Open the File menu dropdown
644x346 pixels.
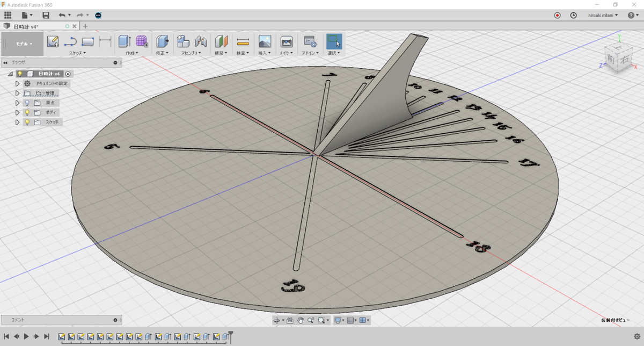(27, 15)
